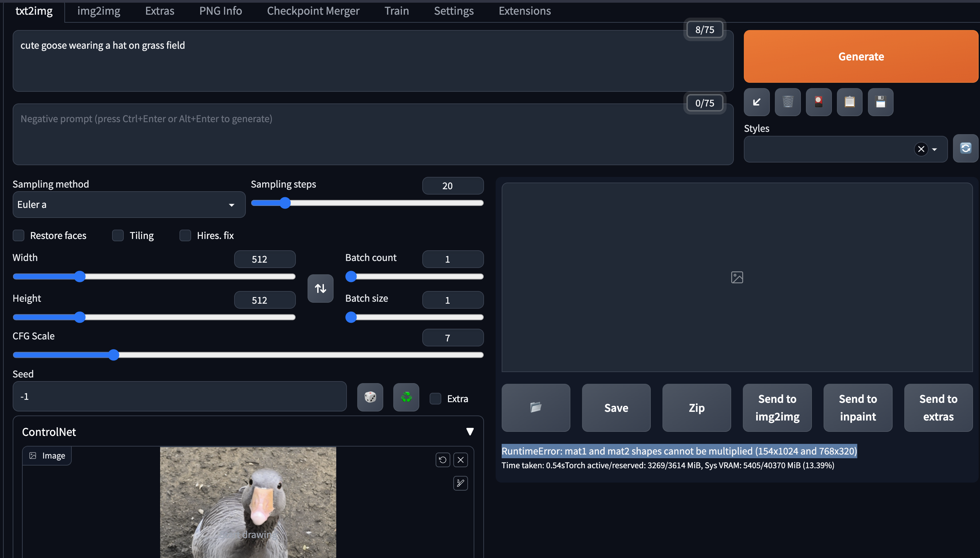Apply selected styles using the clipboard icon
Viewport: 980px width, 558px height.
(x=849, y=102)
